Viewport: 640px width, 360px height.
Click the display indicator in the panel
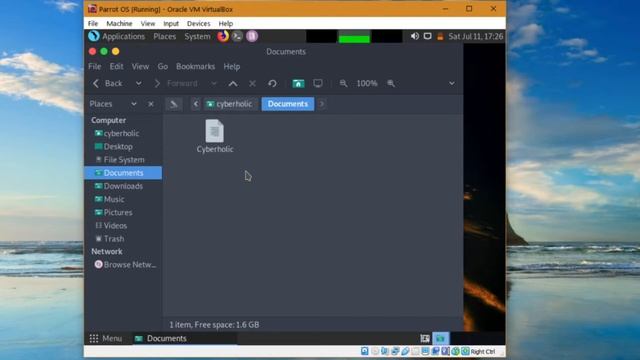tap(427, 36)
